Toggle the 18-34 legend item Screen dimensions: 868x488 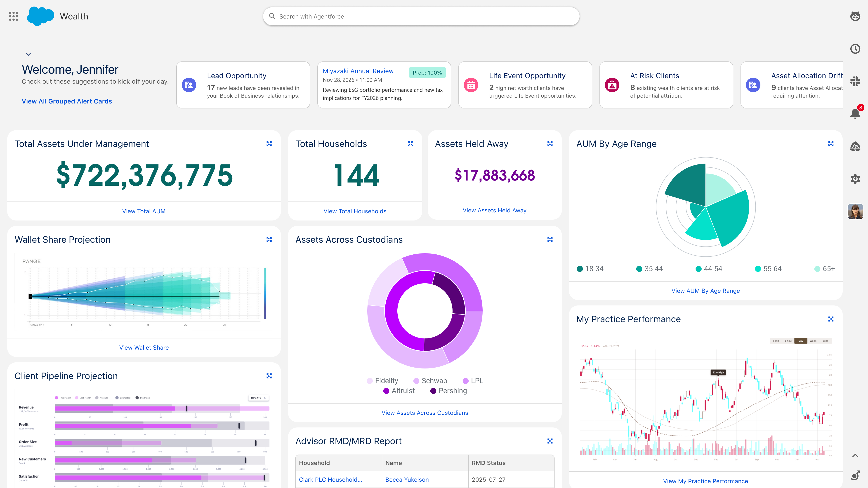click(x=590, y=269)
